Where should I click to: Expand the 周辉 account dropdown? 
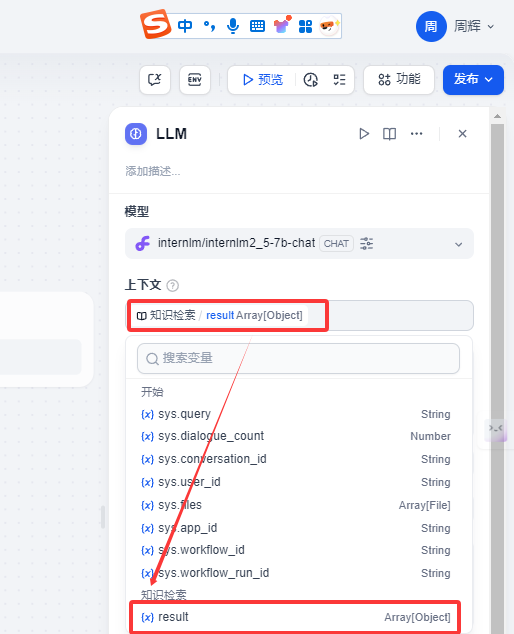pyautogui.click(x=474, y=26)
